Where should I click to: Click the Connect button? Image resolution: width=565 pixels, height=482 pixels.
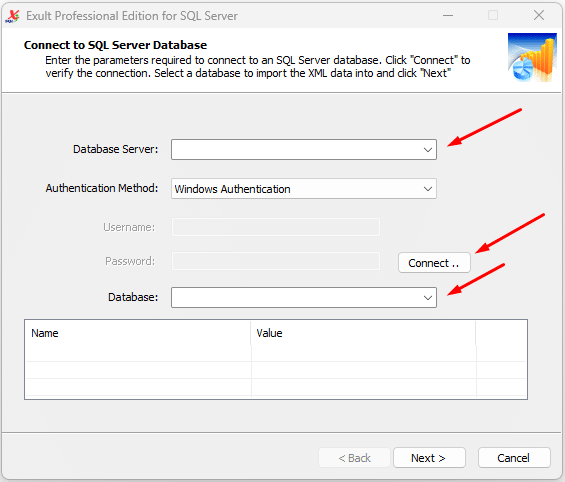coord(434,263)
